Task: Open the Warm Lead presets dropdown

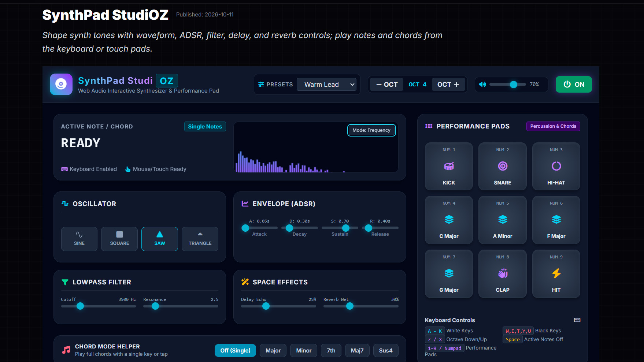Action: tap(326, 85)
